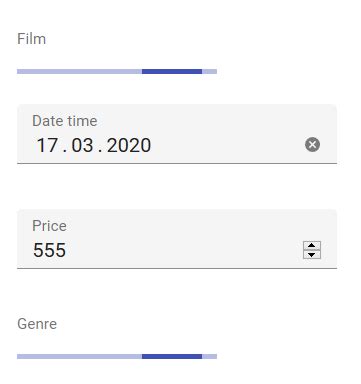Click blank space inside Price field

click(x=183, y=250)
